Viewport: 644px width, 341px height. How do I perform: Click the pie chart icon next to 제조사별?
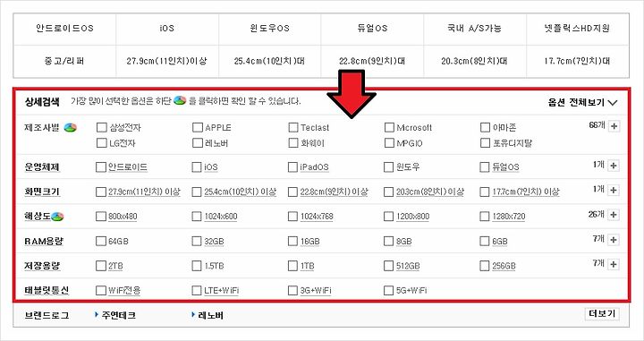(x=71, y=127)
